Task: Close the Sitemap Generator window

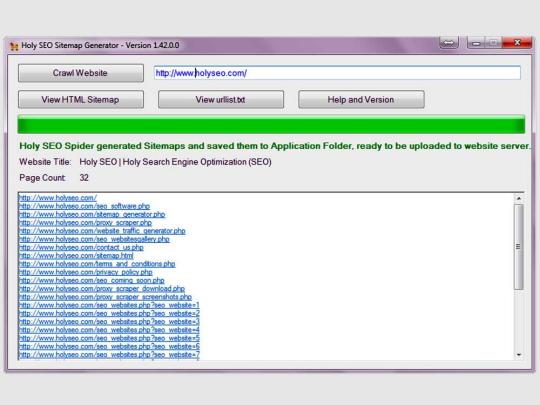Action: [517, 43]
